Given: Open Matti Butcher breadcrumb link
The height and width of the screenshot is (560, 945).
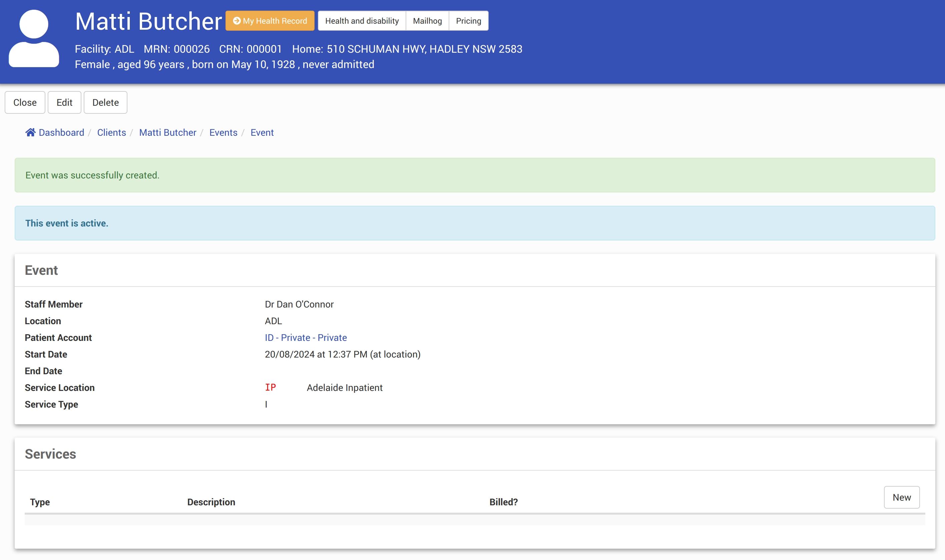Looking at the screenshot, I should 167,132.
